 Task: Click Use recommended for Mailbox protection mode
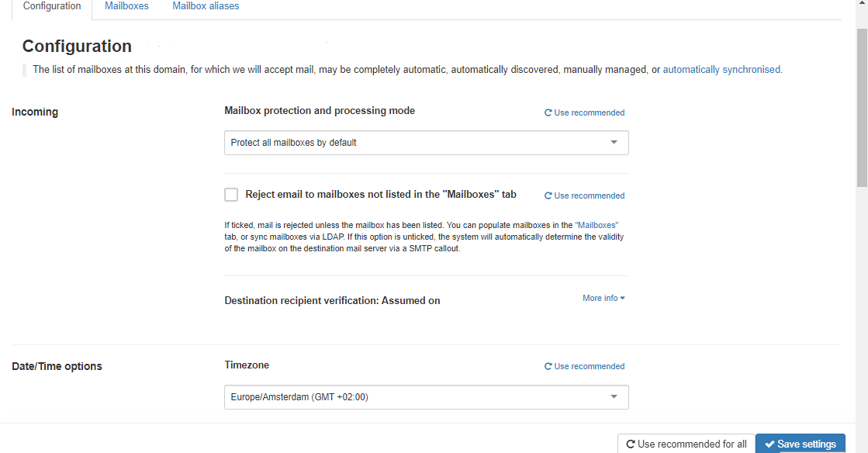click(x=589, y=113)
